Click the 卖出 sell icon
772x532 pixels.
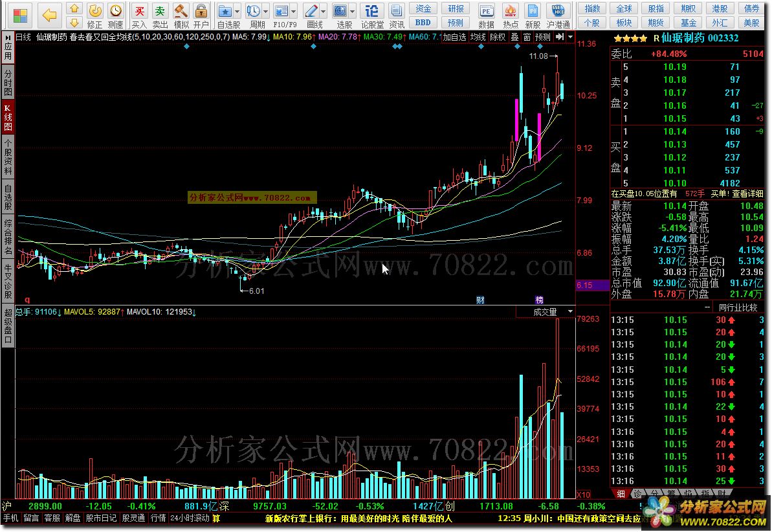[x=160, y=16]
